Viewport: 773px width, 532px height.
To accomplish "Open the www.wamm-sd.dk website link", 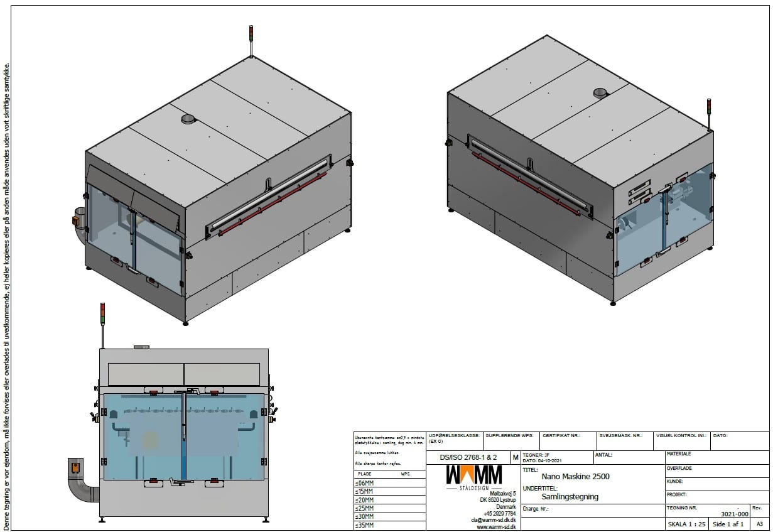I will point(496,527).
